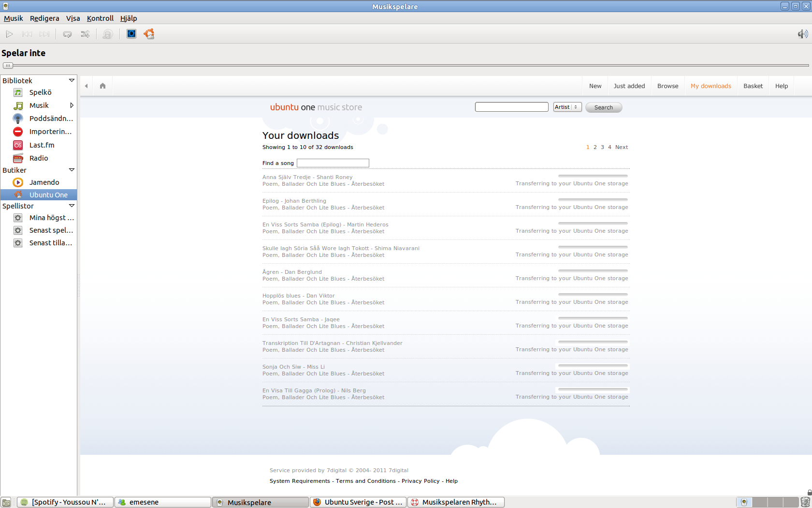This screenshot has width=812, height=508.
Task: Collapse the Butiker section
Action: 72,170
